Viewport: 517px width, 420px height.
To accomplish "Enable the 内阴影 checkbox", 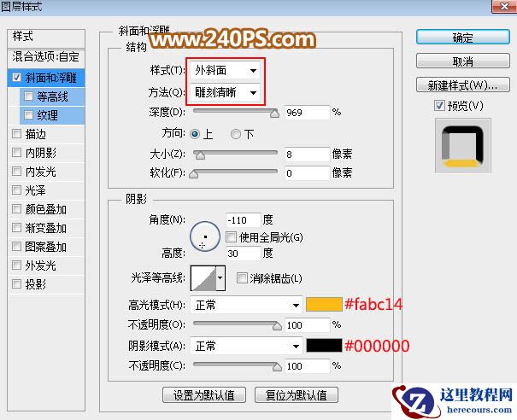I will pos(16,152).
